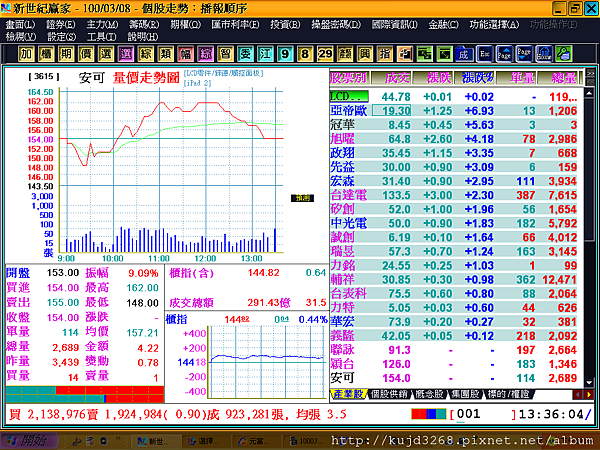The width and height of the screenshot is (600, 450).
Task: Click the yellow 8 toolbar icon
Action: [305, 54]
